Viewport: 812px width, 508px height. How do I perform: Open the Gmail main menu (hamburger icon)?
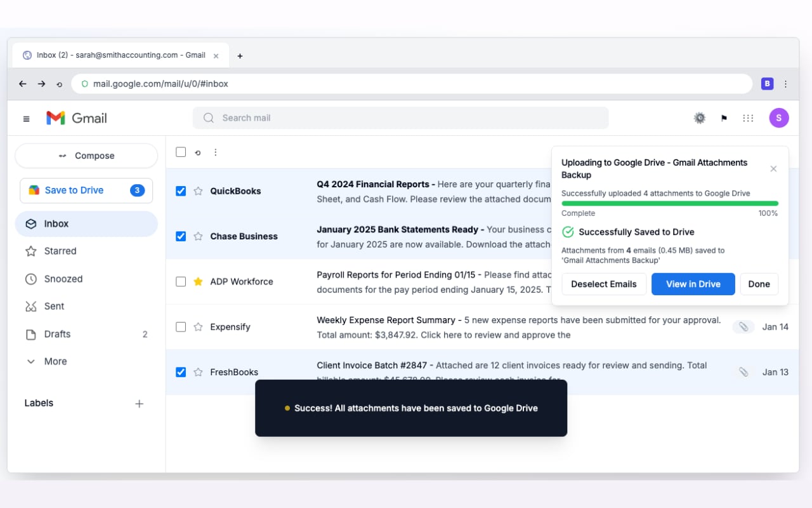pyautogui.click(x=26, y=118)
